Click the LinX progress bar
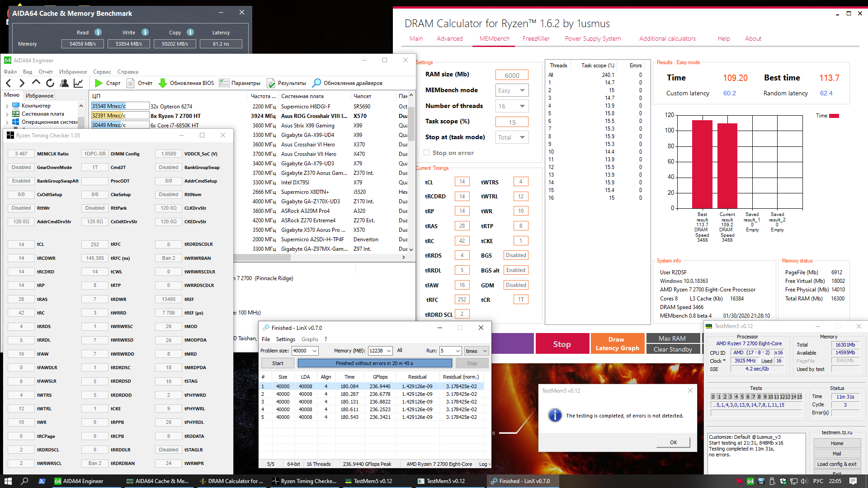 click(x=374, y=363)
